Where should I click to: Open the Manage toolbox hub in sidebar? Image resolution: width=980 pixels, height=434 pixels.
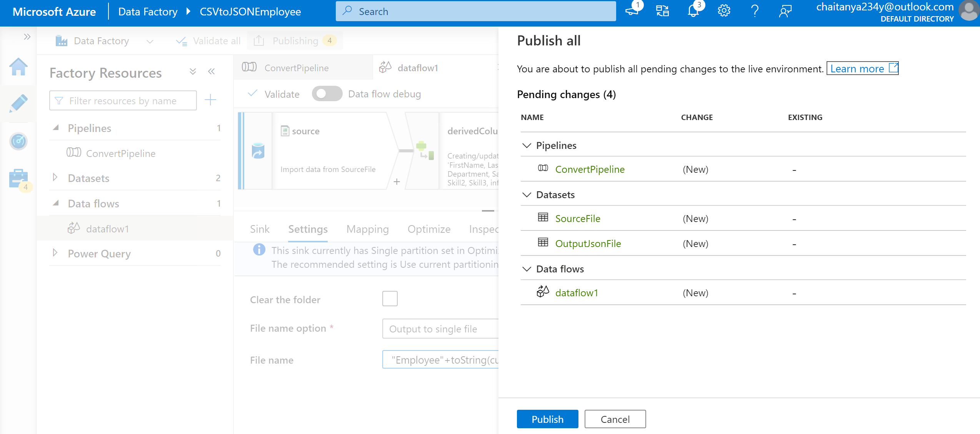tap(18, 179)
